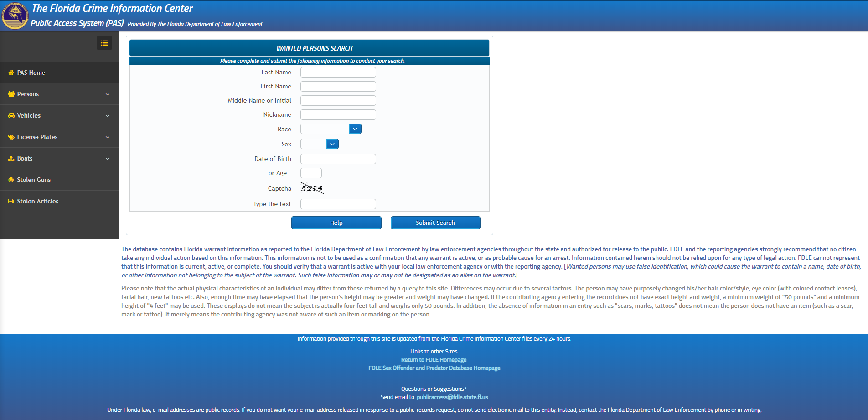Focus the First Name field
The image size is (868, 420).
pos(338,86)
